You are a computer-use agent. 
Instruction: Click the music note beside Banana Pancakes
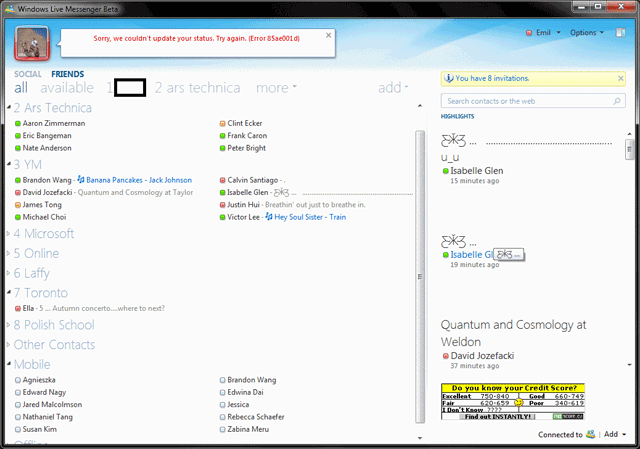tap(81, 180)
